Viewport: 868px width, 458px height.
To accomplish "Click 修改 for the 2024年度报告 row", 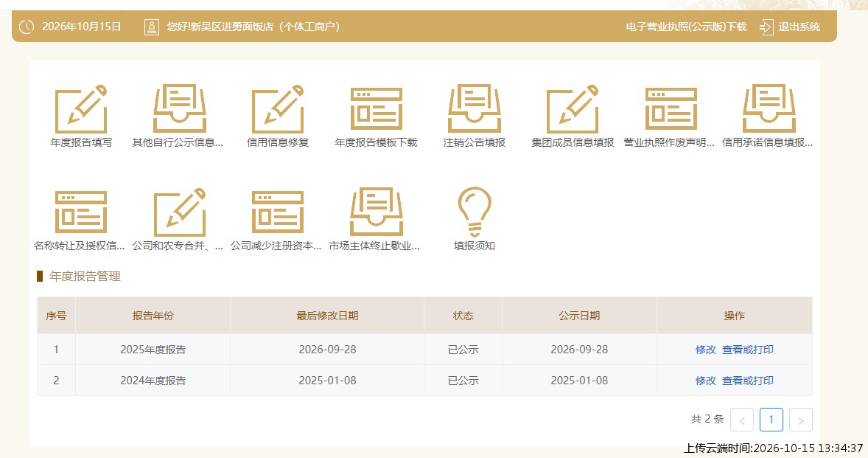I will [705, 381].
